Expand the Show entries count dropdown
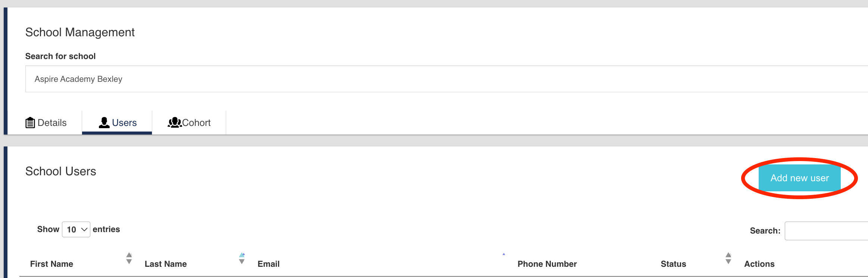 click(x=76, y=229)
